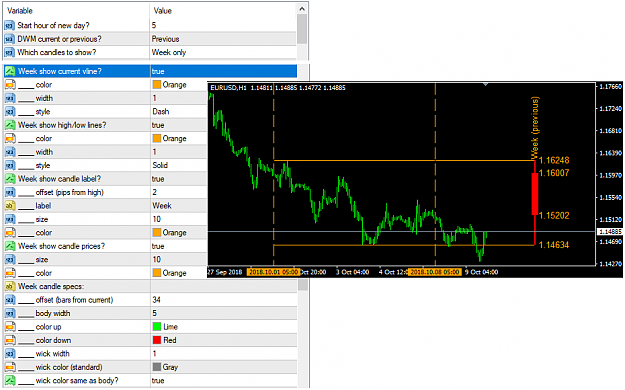625x390 pixels.
Task: Click the 1.16007 open price label
Action: coord(554,173)
